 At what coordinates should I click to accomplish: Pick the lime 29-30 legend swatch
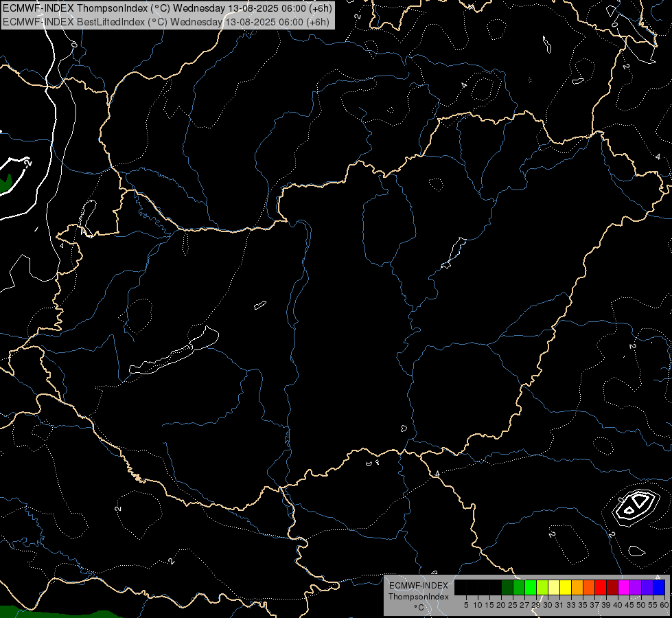click(x=542, y=587)
